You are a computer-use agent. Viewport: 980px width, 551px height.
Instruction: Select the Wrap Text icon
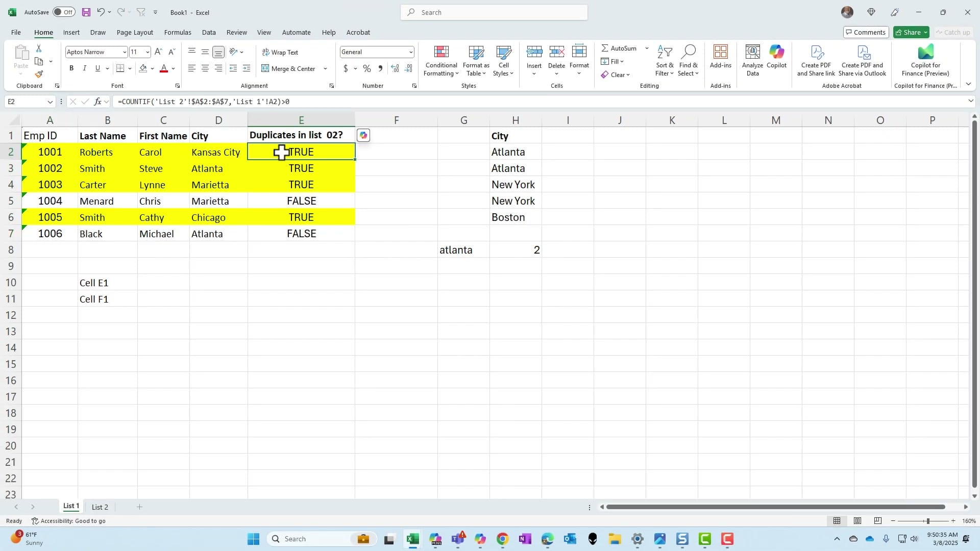[x=281, y=52]
